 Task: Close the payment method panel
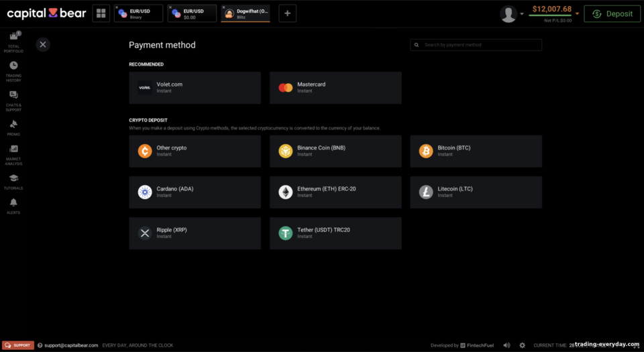pos(43,44)
